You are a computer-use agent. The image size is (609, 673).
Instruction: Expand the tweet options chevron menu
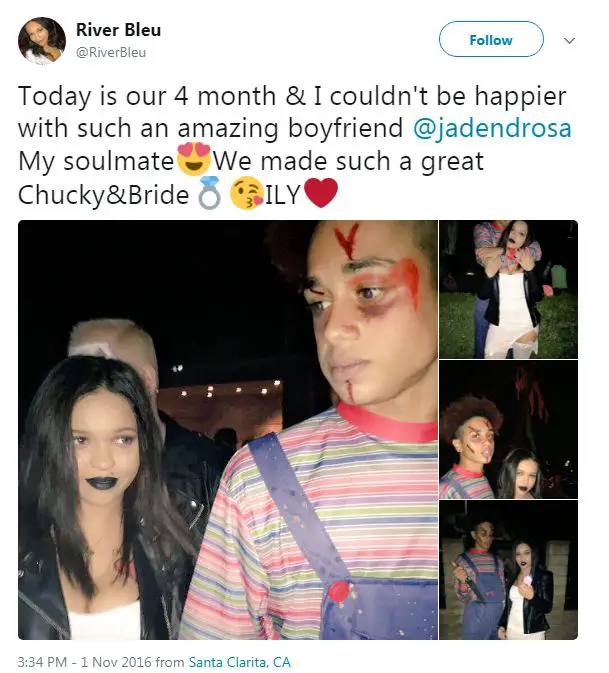click(569, 41)
